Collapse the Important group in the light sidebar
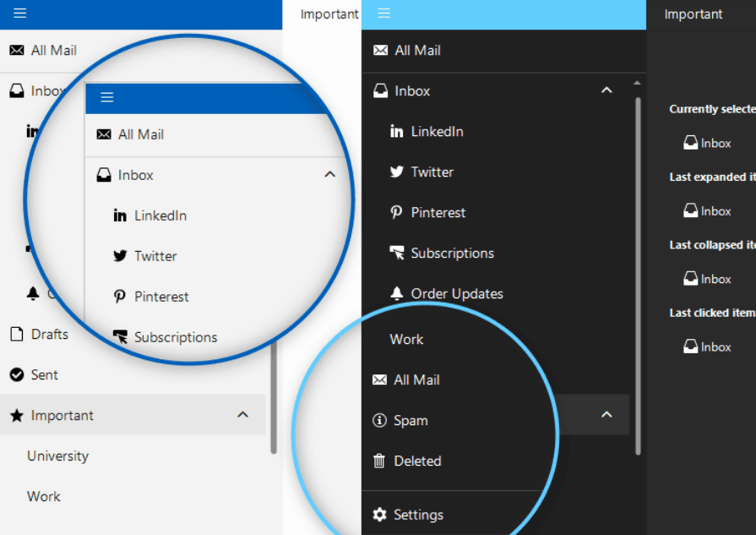 click(243, 415)
